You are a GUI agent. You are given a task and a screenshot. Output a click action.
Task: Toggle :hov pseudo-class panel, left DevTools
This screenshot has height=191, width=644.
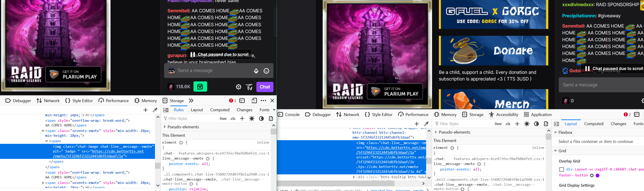[x=223, y=119]
